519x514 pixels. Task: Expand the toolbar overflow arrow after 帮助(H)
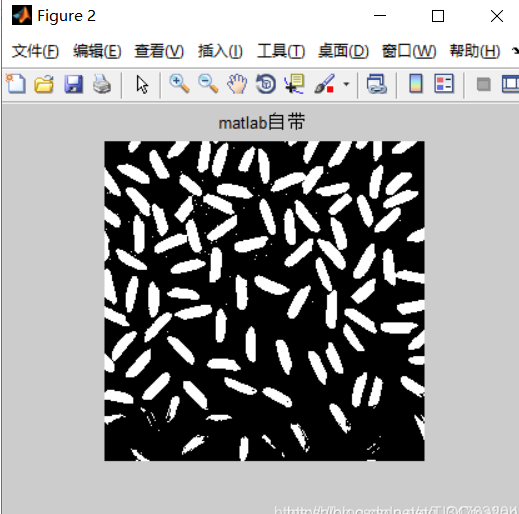pos(515,51)
